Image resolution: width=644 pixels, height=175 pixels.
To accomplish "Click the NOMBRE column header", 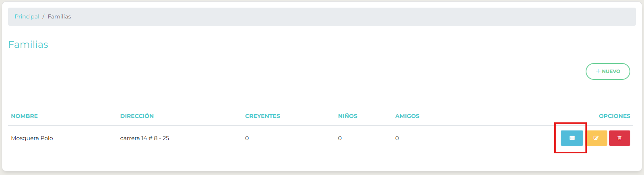I will coord(24,116).
